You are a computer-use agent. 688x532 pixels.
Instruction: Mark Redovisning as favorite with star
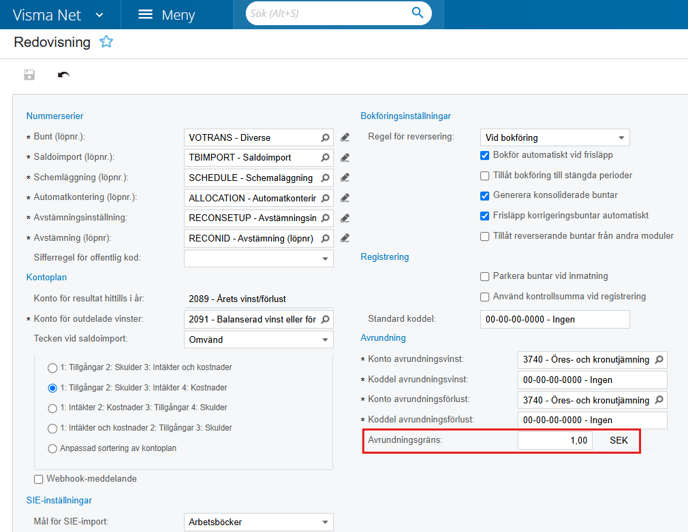106,42
